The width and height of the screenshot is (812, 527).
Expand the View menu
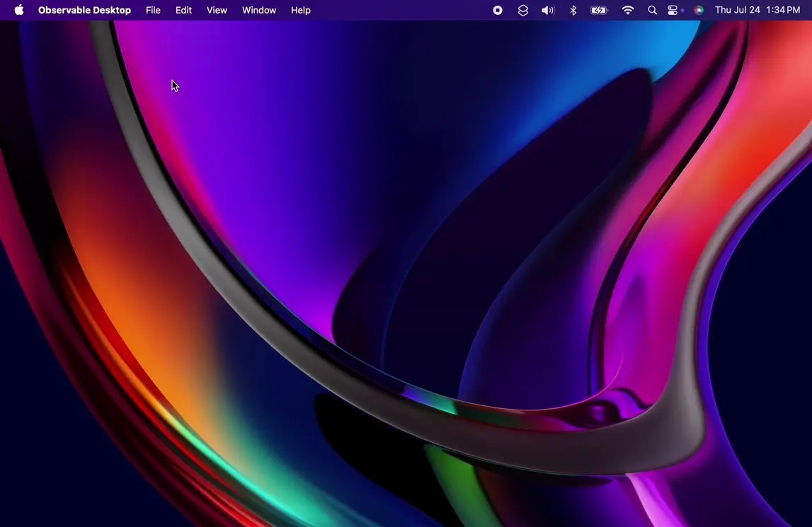click(x=217, y=10)
